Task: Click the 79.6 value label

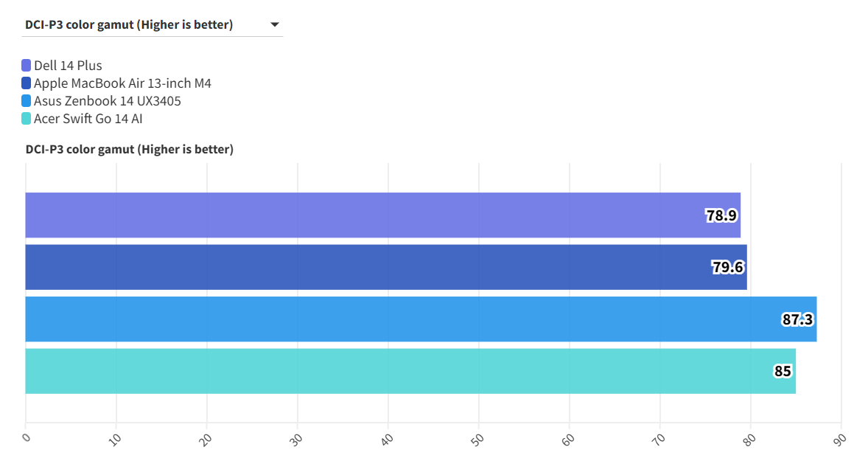Action: (727, 268)
